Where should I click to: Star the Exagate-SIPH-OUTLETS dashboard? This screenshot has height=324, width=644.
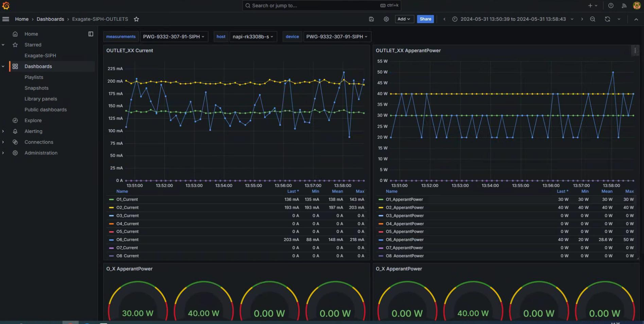(136, 19)
